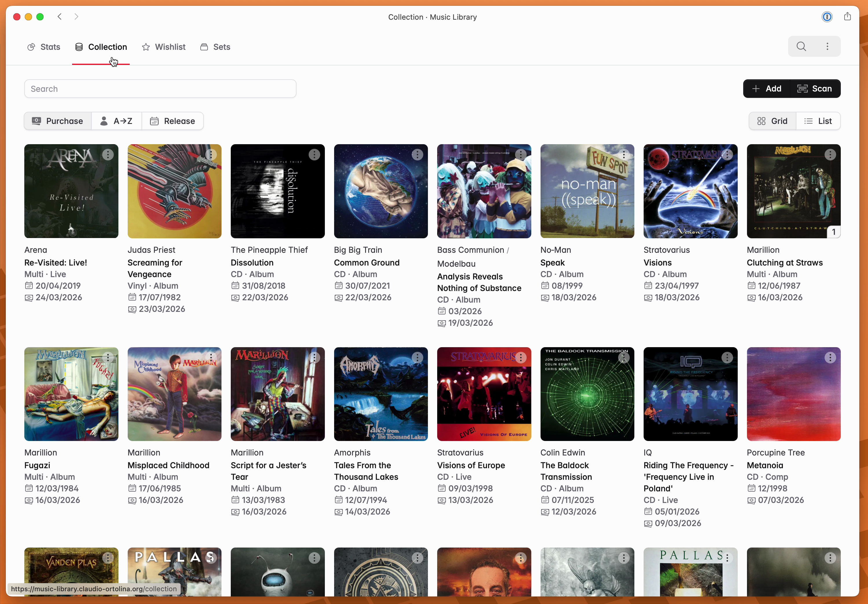Viewport: 868px width, 604px height.
Task: Open options menu for Misplaced Childhood album
Action: click(x=211, y=358)
